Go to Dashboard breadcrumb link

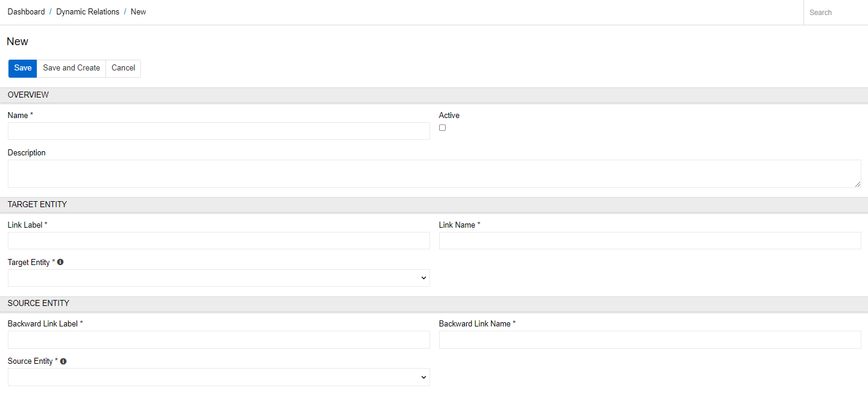27,12
